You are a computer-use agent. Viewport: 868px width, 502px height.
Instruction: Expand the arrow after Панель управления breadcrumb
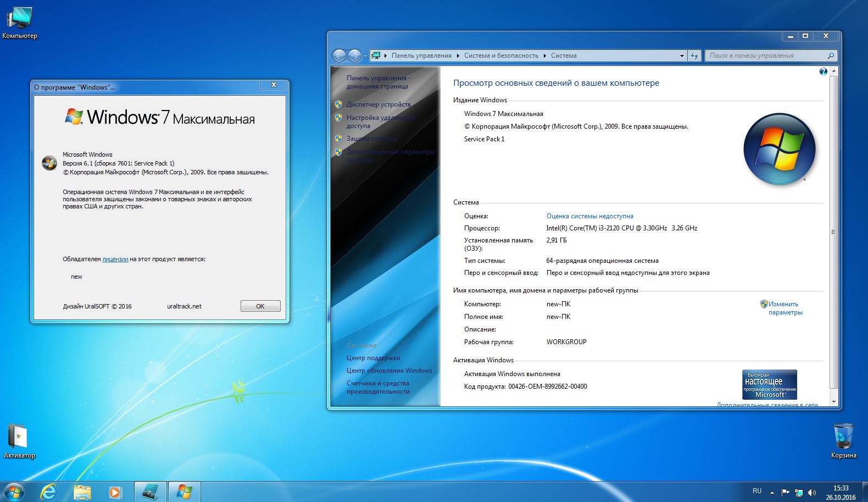(458, 56)
